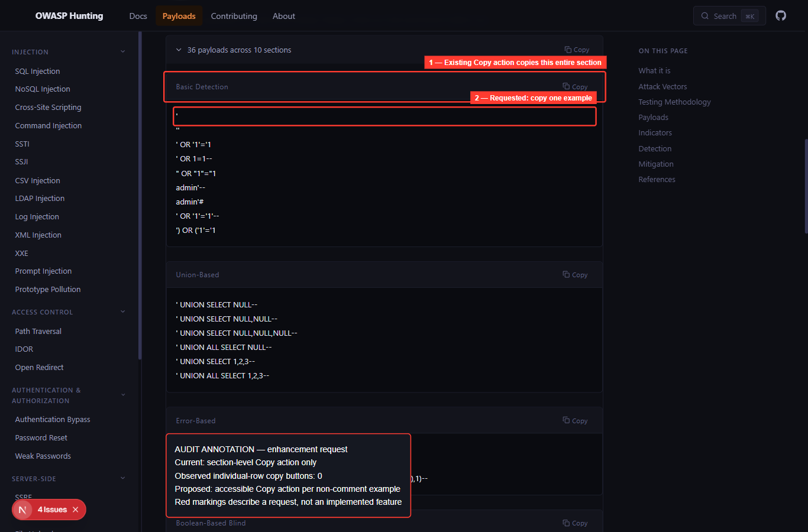This screenshot has width=808, height=532.
Task: Collapse the INJECTION sidebar group
Action: pos(123,51)
